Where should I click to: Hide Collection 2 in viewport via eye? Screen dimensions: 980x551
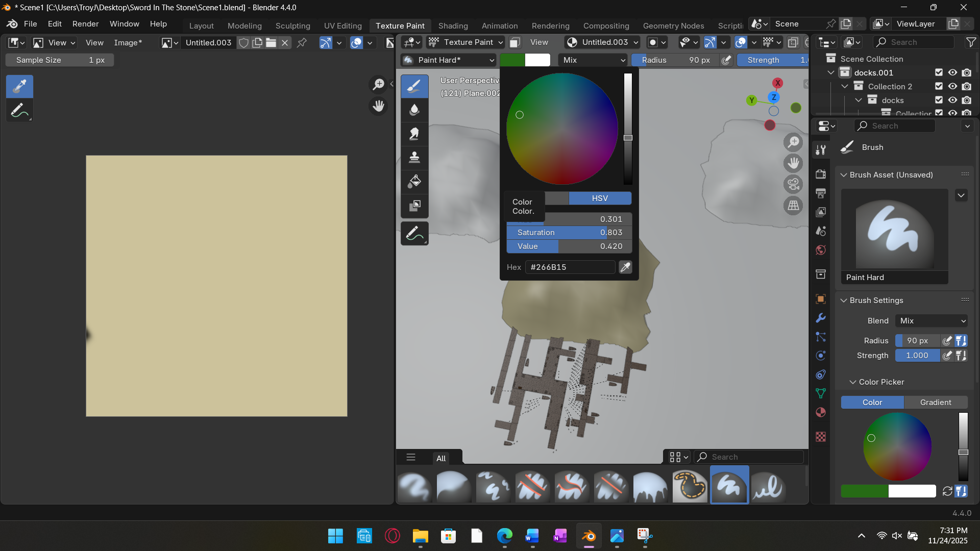[952, 86]
